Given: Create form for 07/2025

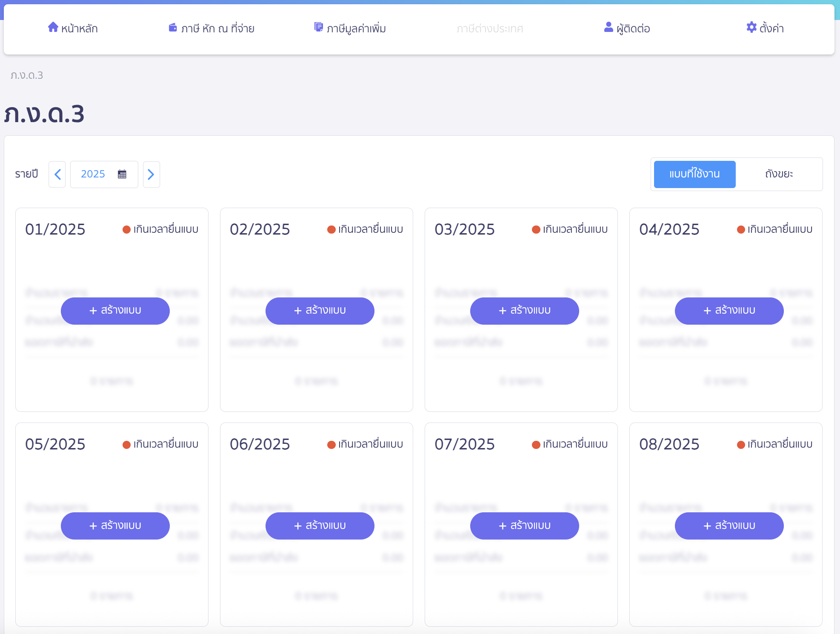Looking at the screenshot, I should pyautogui.click(x=524, y=525).
